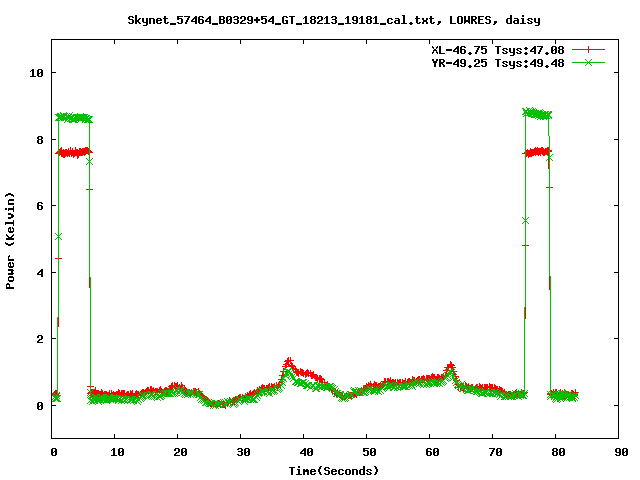Click the x-axis tick label 90
Viewport: 640px width, 480px height.
pos(621,452)
